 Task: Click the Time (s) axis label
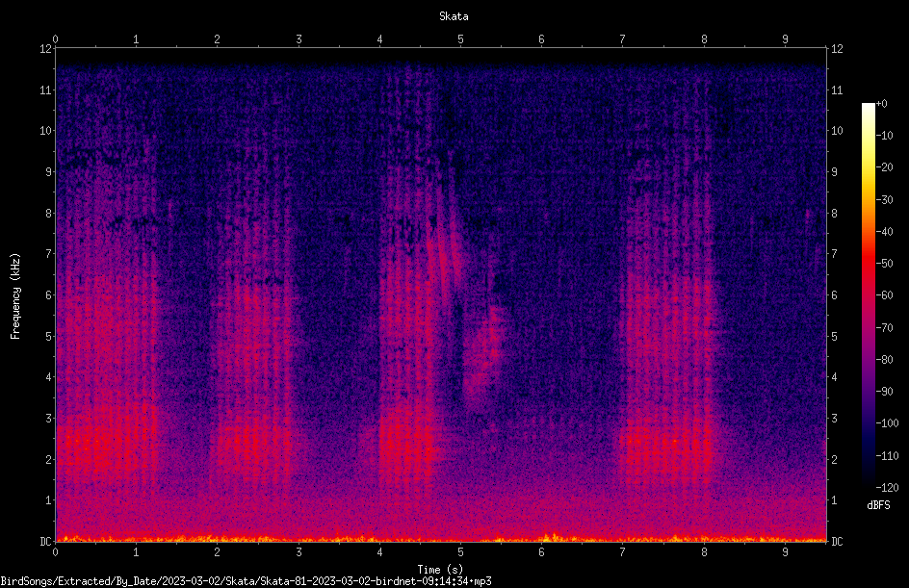[440, 570]
